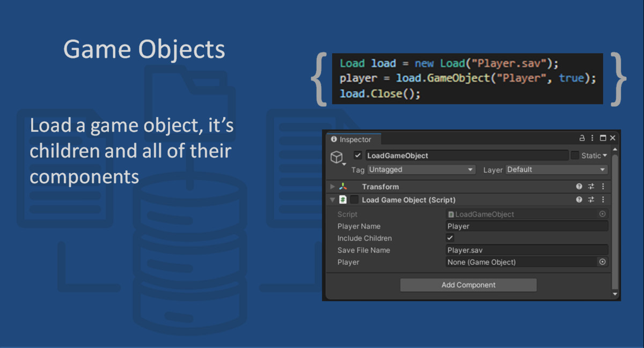Deactivate LoadGameObject with its header checkbox
644x348 pixels.
point(358,155)
